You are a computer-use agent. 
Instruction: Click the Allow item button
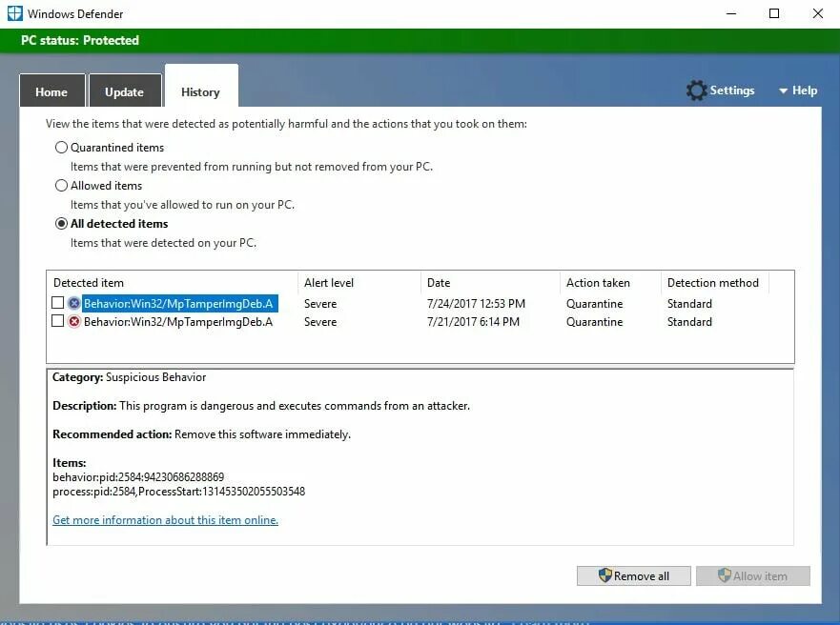[752, 575]
